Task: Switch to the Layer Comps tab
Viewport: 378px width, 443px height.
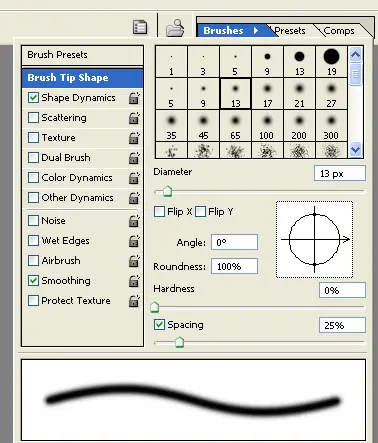Action: tap(339, 31)
